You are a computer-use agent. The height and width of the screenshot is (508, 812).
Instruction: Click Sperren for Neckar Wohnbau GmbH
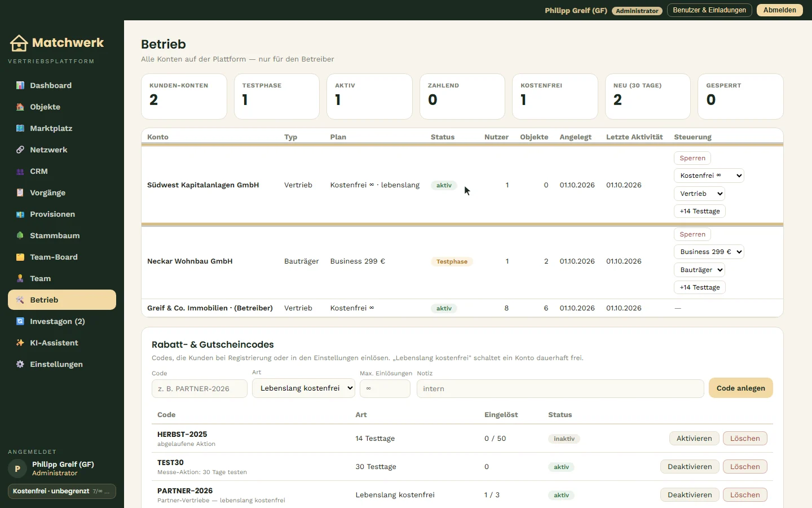click(692, 234)
